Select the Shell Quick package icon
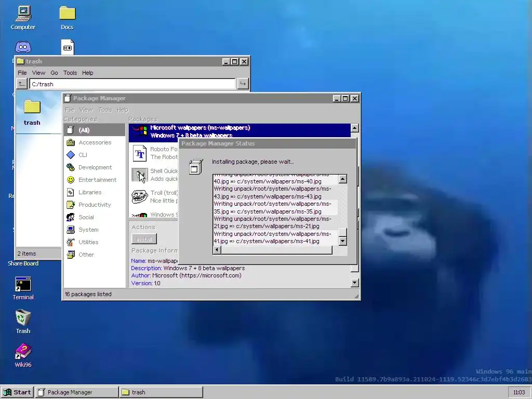 tap(139, 175)
